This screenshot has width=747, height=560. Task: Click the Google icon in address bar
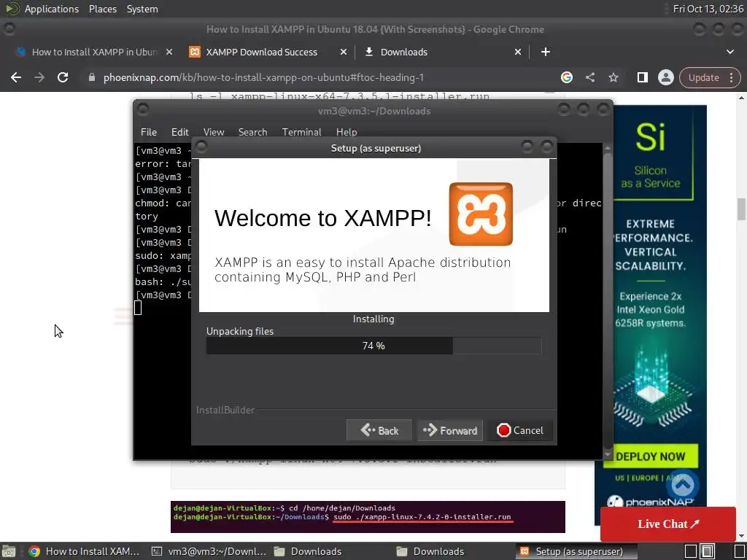(x=566, y=77)
